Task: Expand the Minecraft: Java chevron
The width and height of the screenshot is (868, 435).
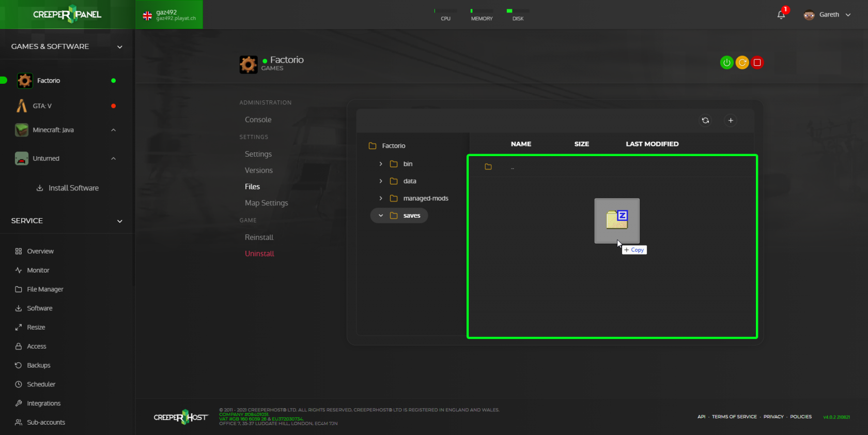Action: [113, 130]
